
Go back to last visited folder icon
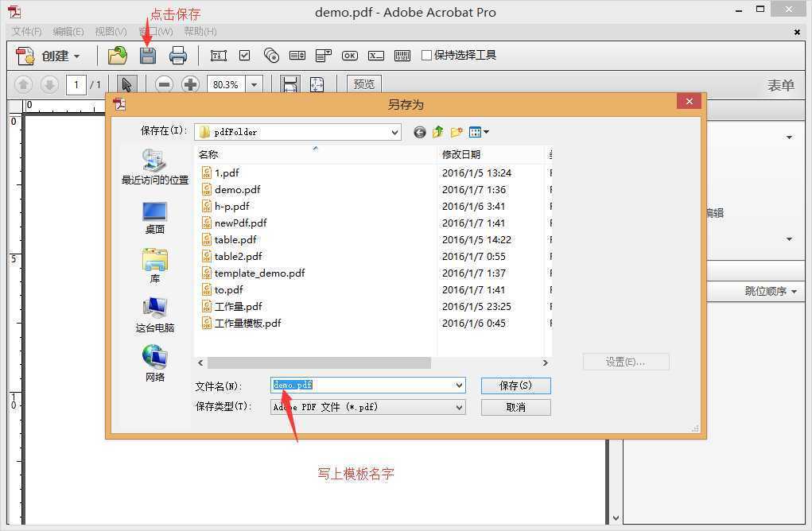[419, 133]
